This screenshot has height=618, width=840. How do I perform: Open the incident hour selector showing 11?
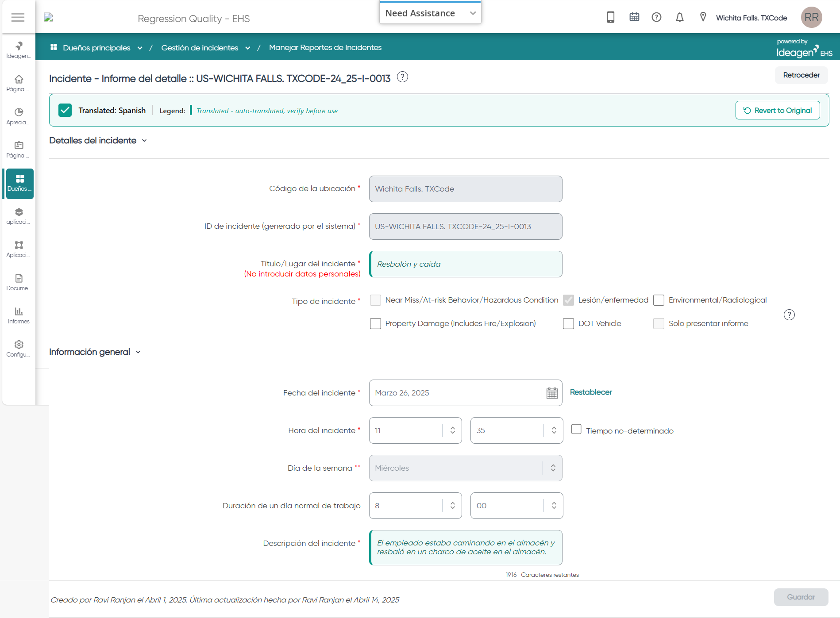click(415, 430)
